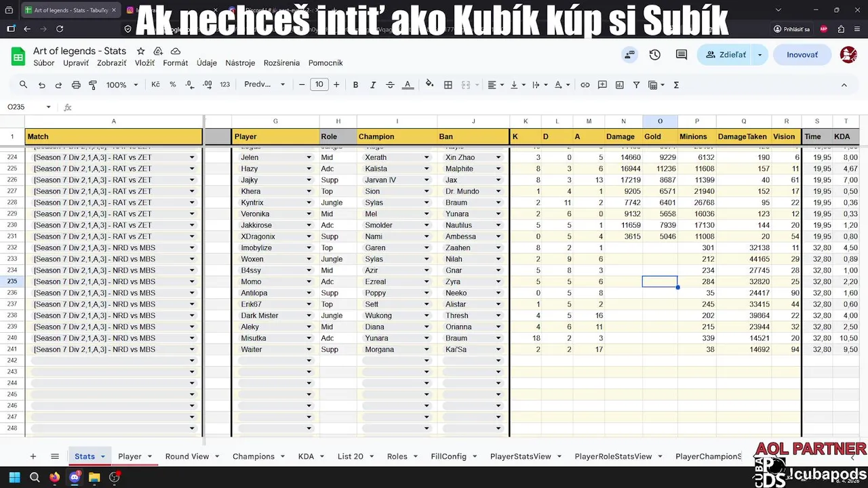Print the spreadsheet via printer icon

(76, 85)
